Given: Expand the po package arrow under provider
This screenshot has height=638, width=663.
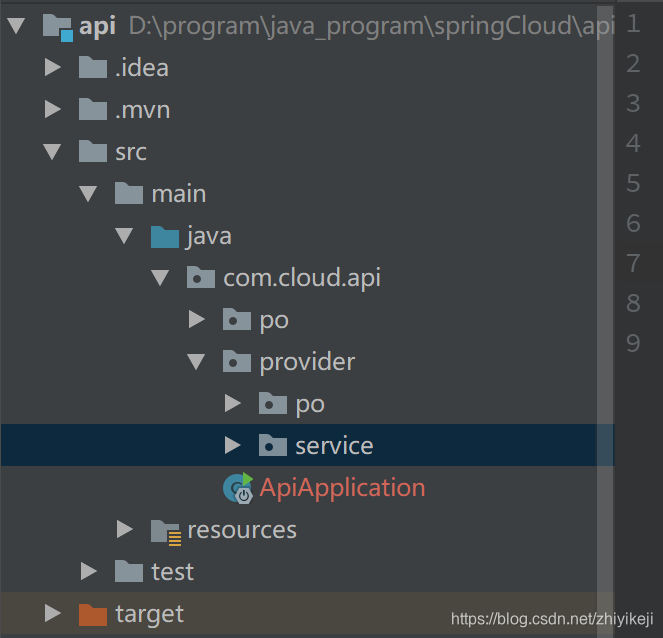Looking at the screenshot, I should (x=233, y=403).
